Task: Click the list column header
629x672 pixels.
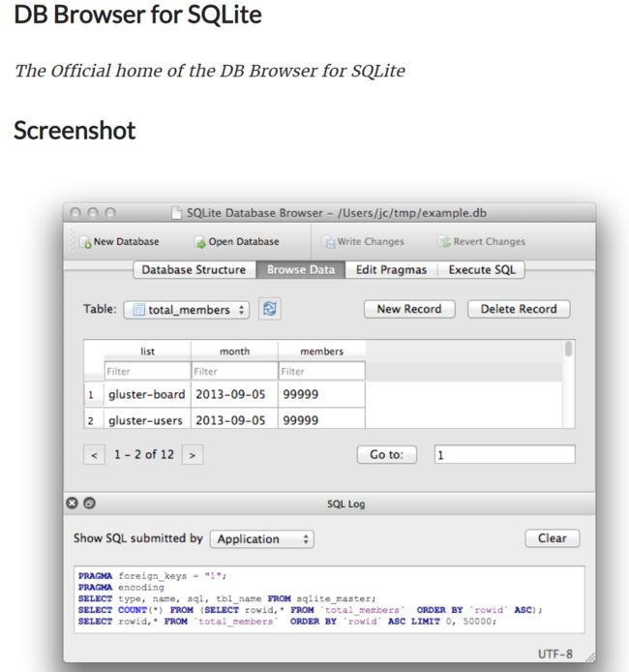Action: click(147, 351)
